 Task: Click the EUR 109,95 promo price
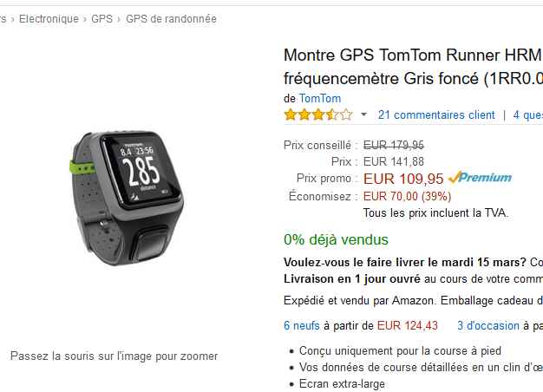tap(403, 179)
